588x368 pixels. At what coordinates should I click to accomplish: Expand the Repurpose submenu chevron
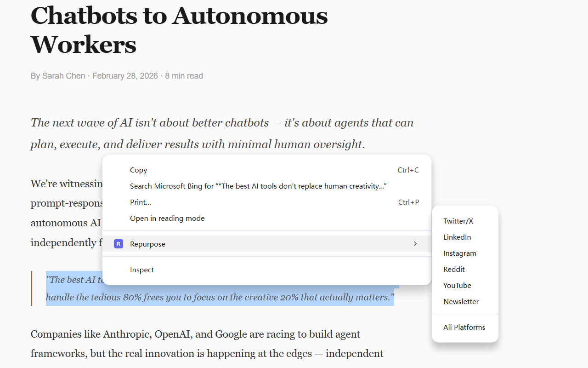click(x=415, y=244)
